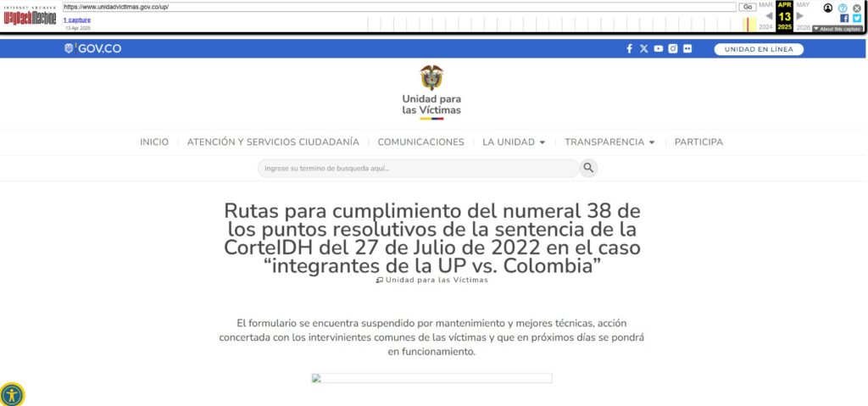This screenshot has width=868, height=406.
Task: Click the GOV.CO logo
Action: tap(93, 49)
